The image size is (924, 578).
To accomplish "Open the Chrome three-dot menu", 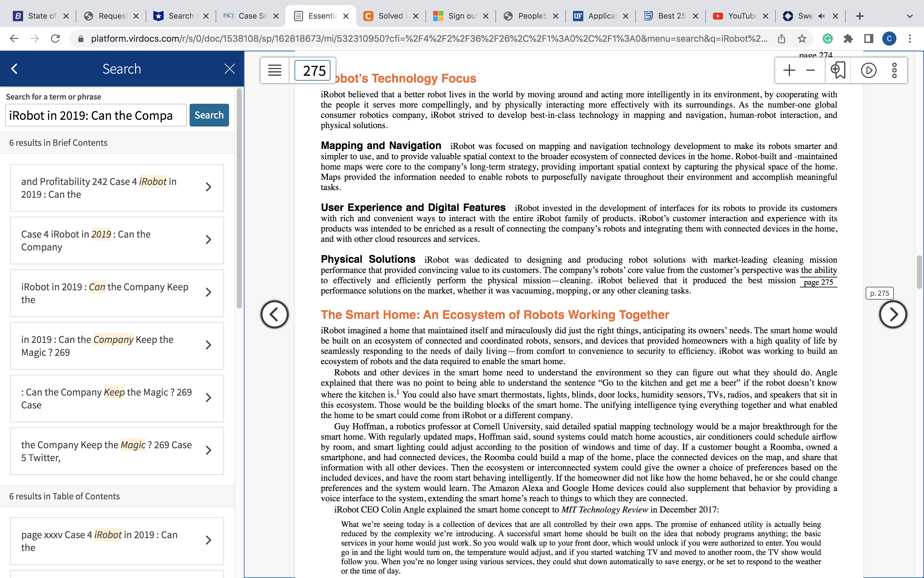I will 910,39.
